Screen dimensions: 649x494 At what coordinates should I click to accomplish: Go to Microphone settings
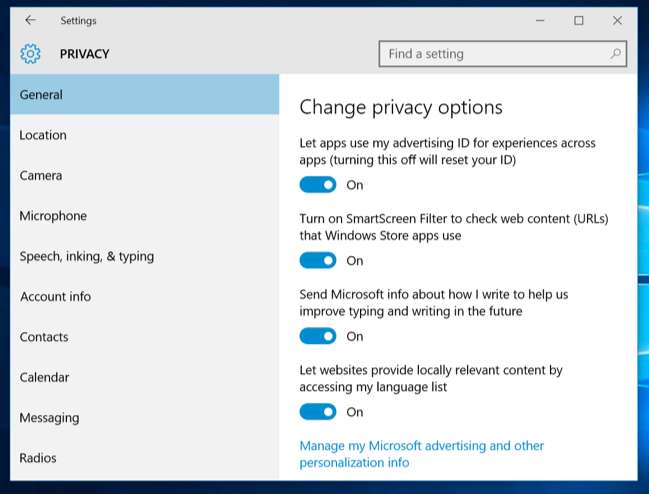(x=53, y=216)
